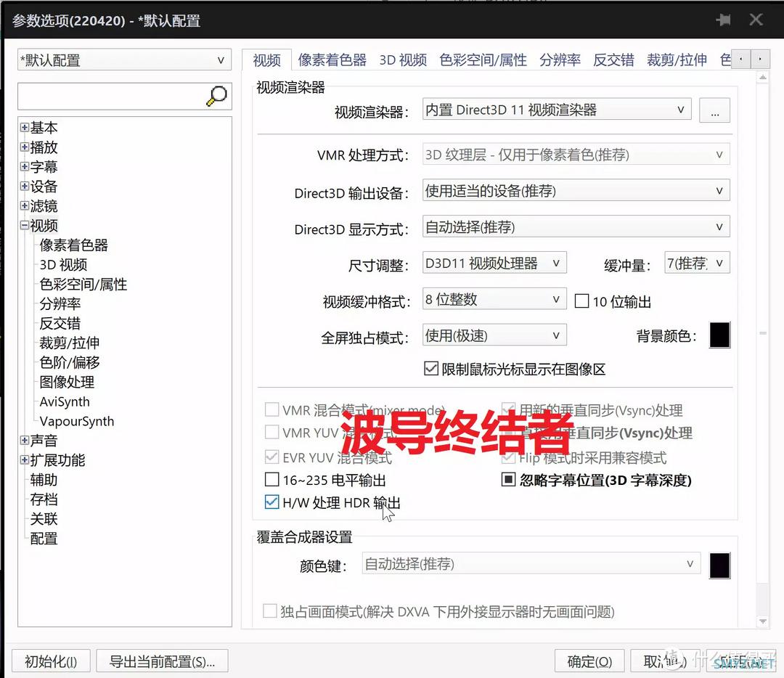Image resolution: width=784 pixels, height=678 pixels.
Task: Toggle EVR YUV 混合模式 checkbox
Action: coord(271,457)
